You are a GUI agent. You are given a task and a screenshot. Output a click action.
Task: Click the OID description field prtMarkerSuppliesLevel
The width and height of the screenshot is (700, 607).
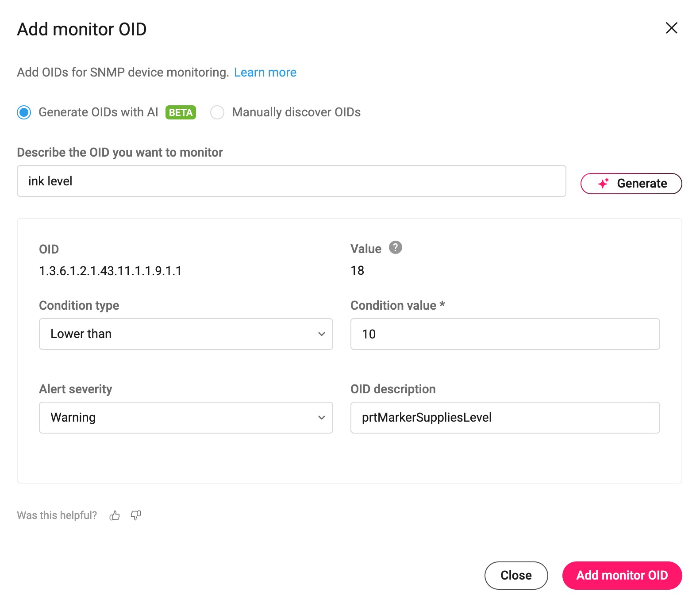click(505, 417)
